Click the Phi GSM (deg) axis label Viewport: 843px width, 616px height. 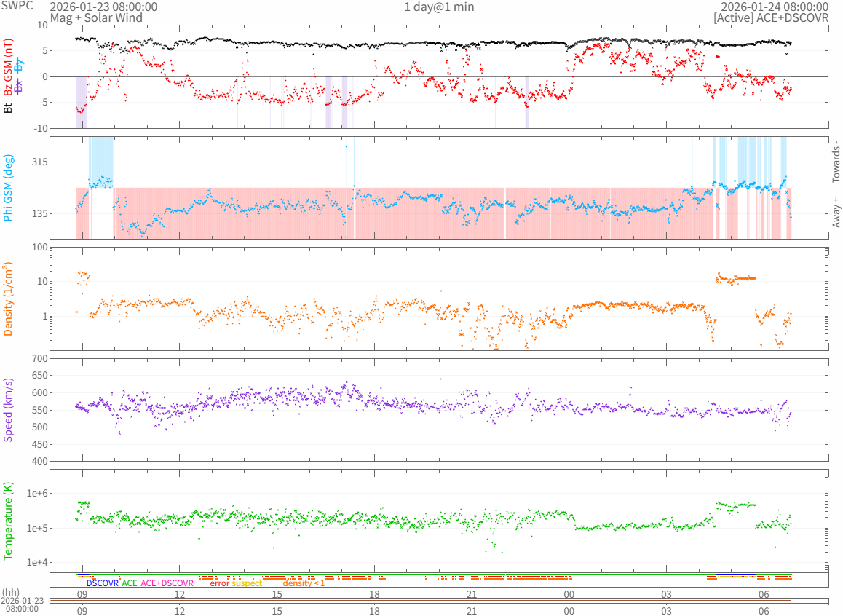pyautogui.click(x=9, y=188)
